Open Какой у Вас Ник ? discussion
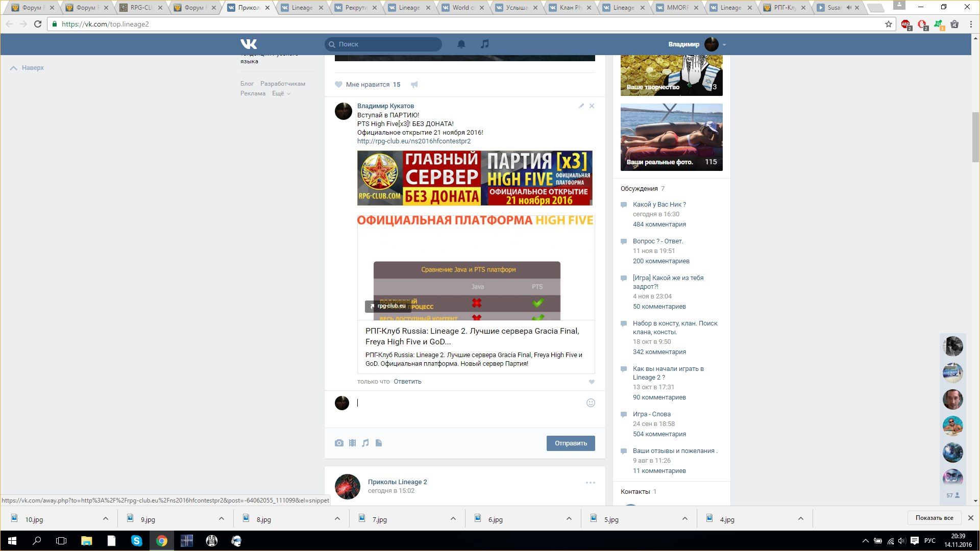Image resolution: width=980 pixels, height=551 pixels. pyautogui.click(x=659, y=205)
